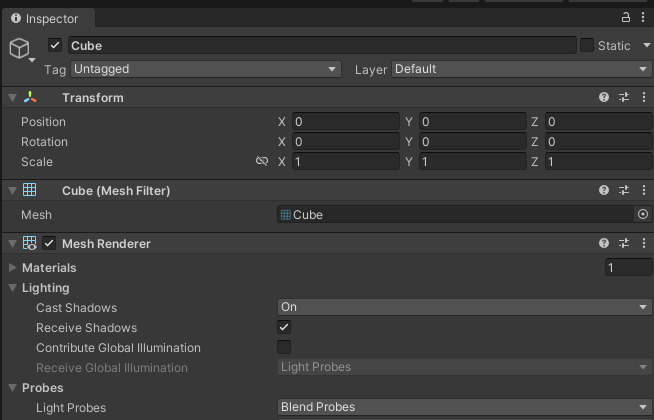
Task: Click the Inspector lock icon
Action: click(x=627, y=17)
